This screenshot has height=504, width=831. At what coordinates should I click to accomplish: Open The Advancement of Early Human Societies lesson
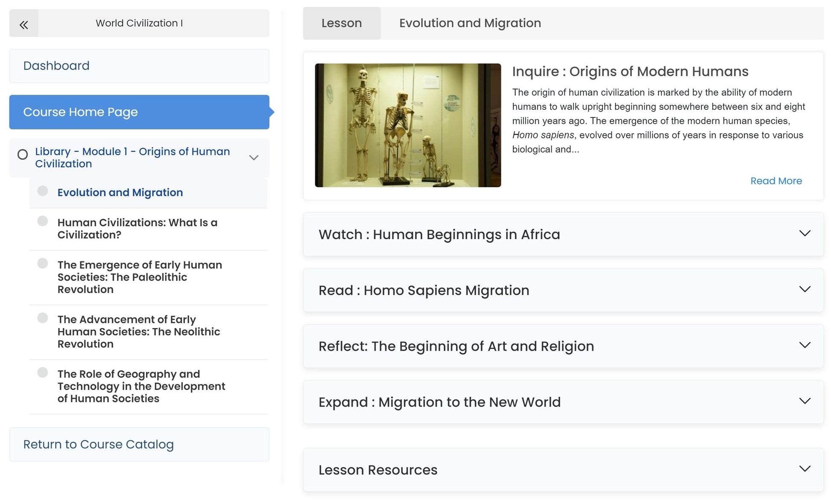pyautogui.click(x=139, y=331)
